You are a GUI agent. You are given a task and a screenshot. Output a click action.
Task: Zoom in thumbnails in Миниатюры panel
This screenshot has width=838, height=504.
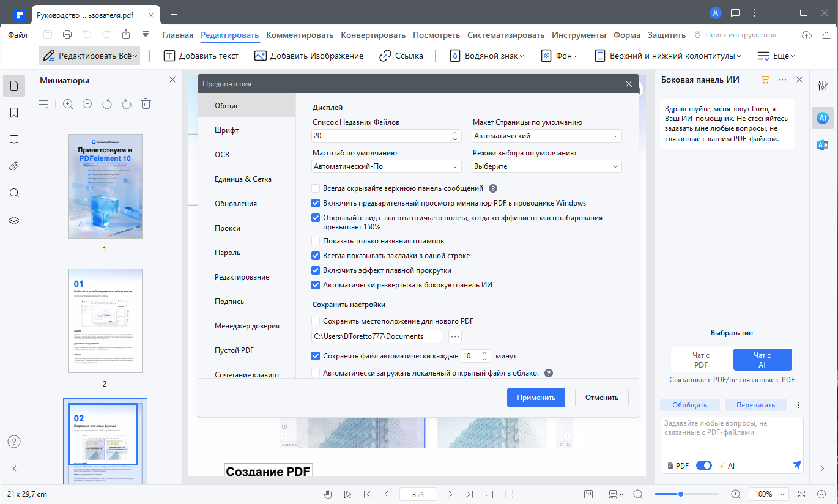[x=68, y=105]
